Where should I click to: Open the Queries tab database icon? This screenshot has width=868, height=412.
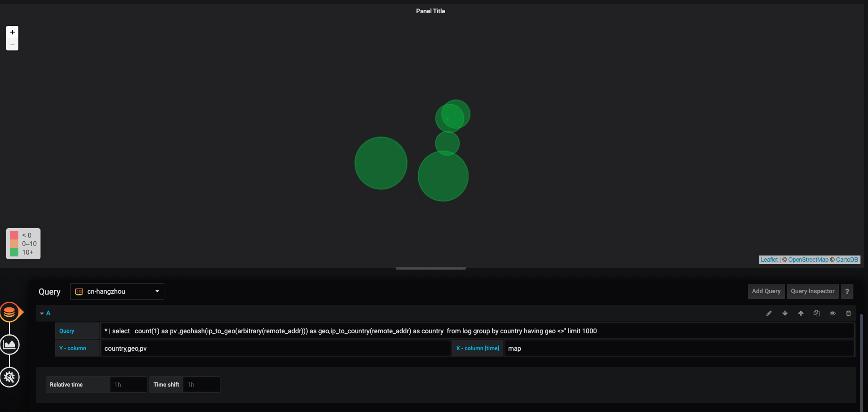[9, 312]
